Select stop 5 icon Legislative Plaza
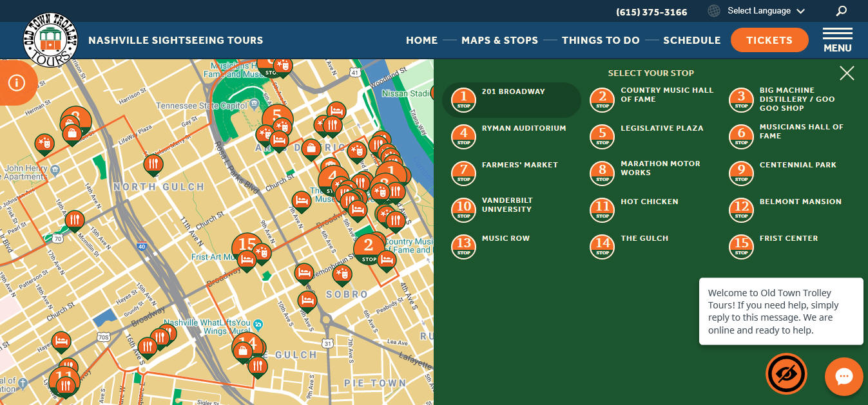The width and height of the screenshot is (868, 405). pos(603,137)
